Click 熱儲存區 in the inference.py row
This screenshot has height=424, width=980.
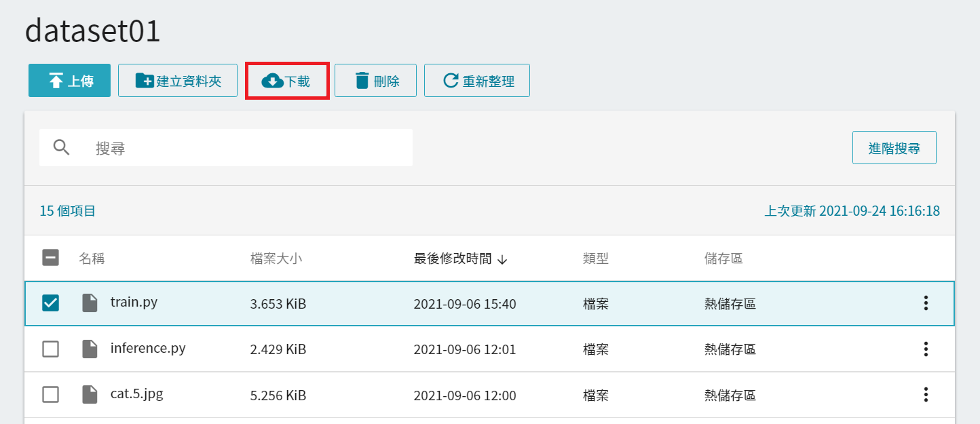tap(730, 350)
